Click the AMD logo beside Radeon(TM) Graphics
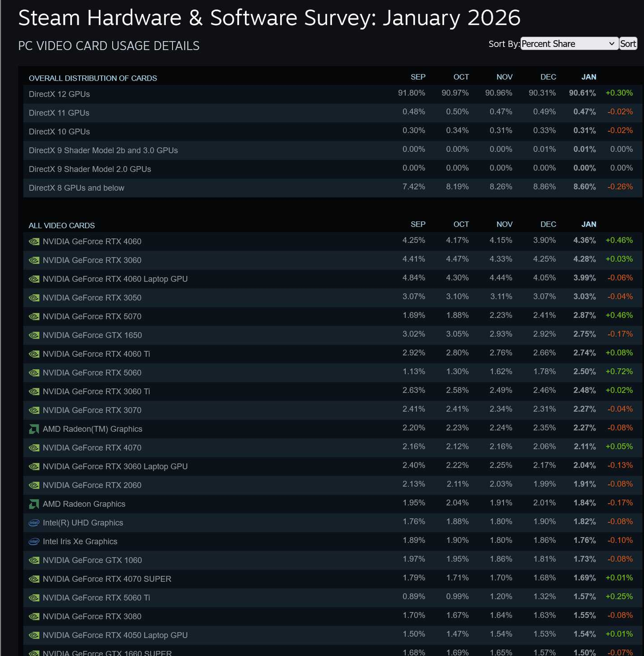 34,429
